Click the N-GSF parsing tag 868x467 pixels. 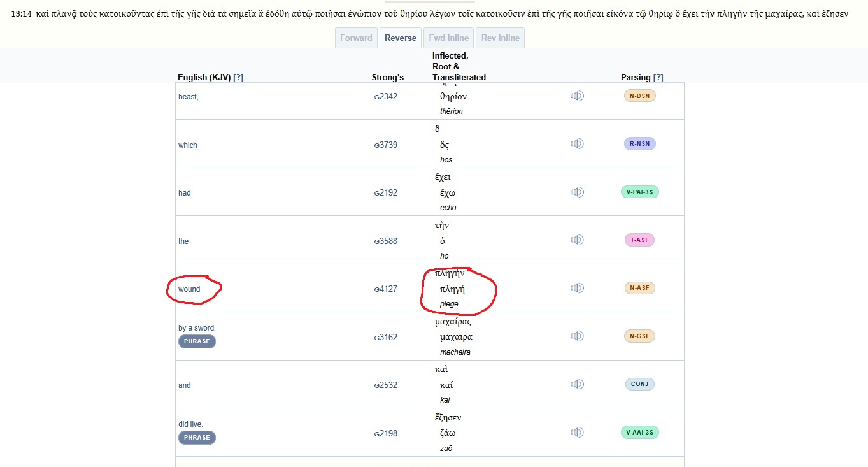(639, 336)
